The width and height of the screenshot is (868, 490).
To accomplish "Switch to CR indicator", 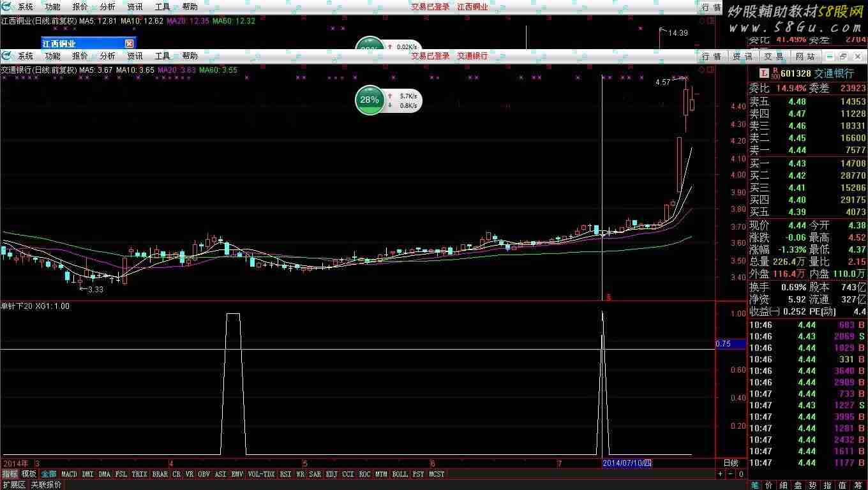I will pyautogui.click(x=177, y=474).
